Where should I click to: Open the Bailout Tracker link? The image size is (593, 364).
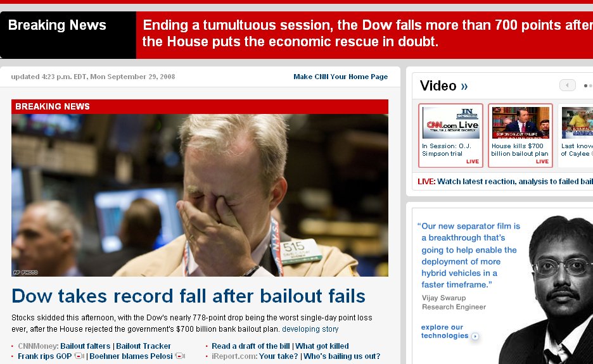[x=143, y=346]
